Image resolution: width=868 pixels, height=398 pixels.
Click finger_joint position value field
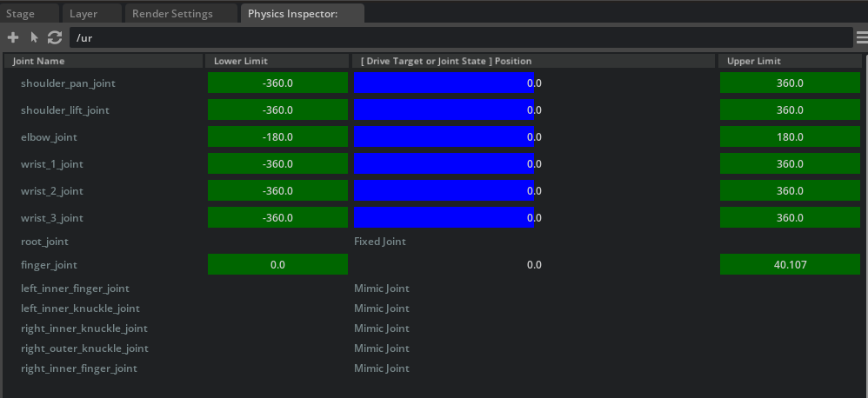coord(534,265)
